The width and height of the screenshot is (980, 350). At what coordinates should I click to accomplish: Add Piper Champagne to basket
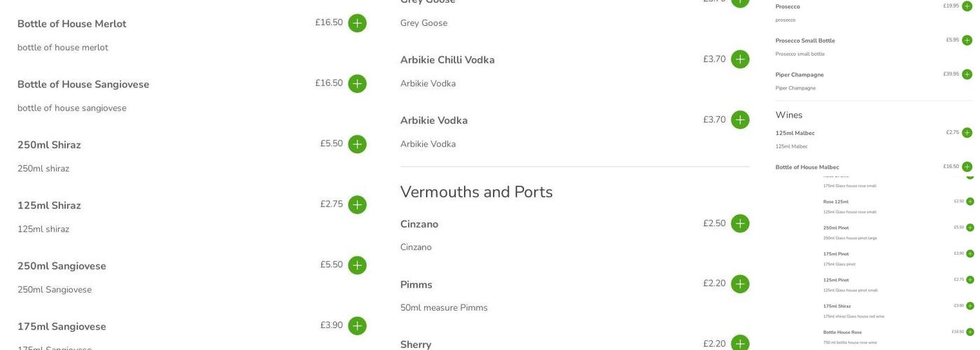tap(967, 74)
